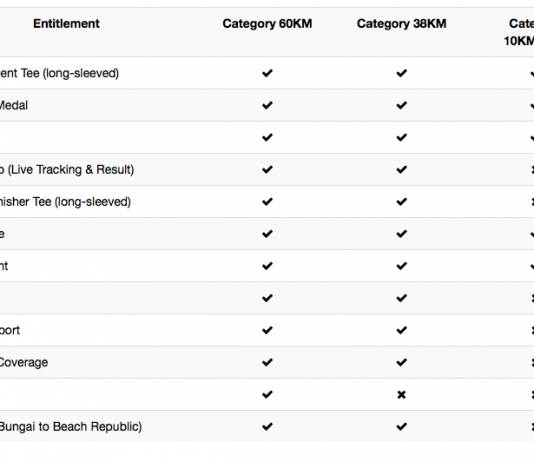Click 60KM checkmark in the Coverage row
This screenshot has width=534, height=462.
267,362
